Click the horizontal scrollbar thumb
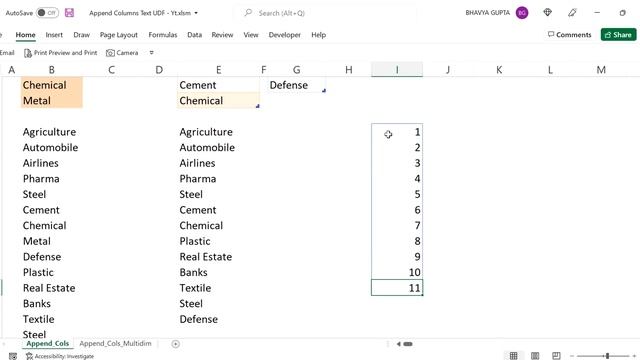 click(x=408, y=344)
